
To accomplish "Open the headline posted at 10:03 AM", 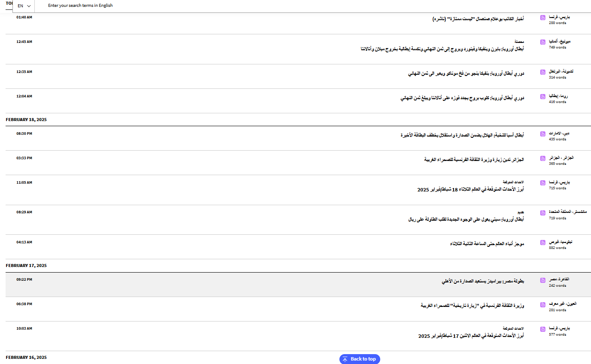I will tap(471, 336).
